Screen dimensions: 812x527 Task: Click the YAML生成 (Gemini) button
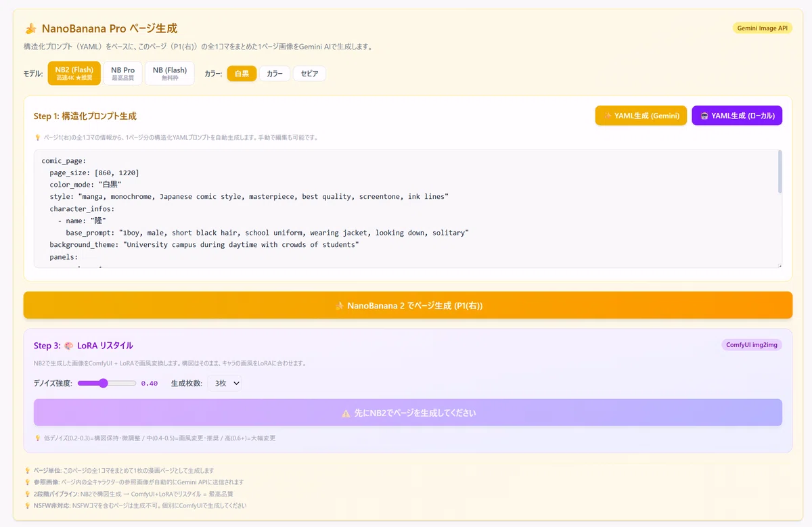(x=641, y=116)
